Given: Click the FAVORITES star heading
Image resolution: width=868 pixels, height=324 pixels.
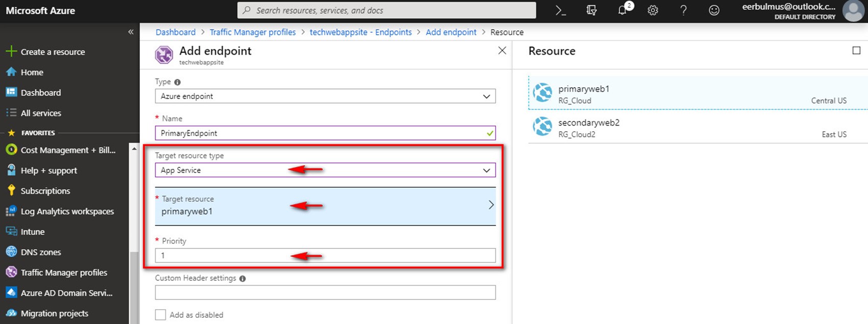Looking at the screenshot, I should [x=31, y=133].
